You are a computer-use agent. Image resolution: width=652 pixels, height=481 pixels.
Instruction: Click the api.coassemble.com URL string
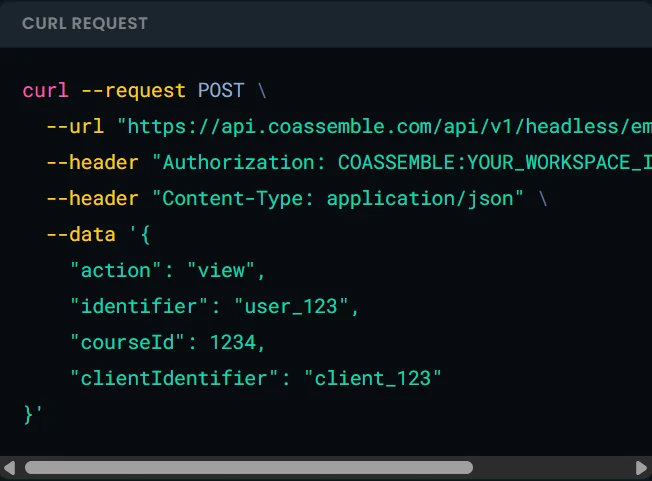385,126
